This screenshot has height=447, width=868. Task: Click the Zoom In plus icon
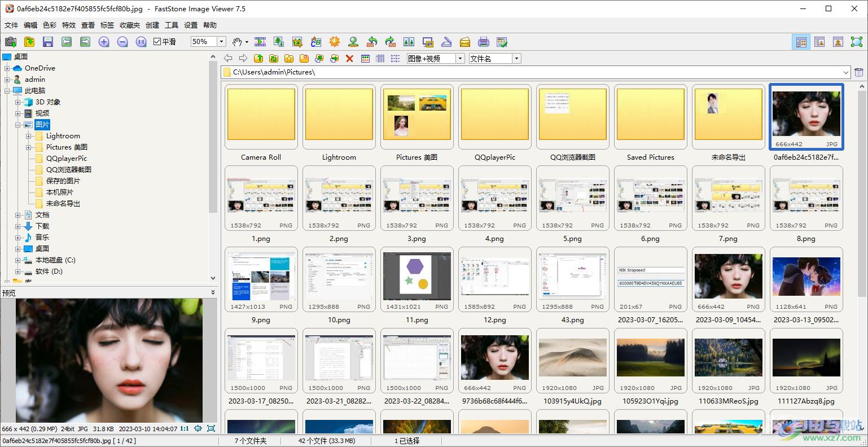[x=104, y=42]
